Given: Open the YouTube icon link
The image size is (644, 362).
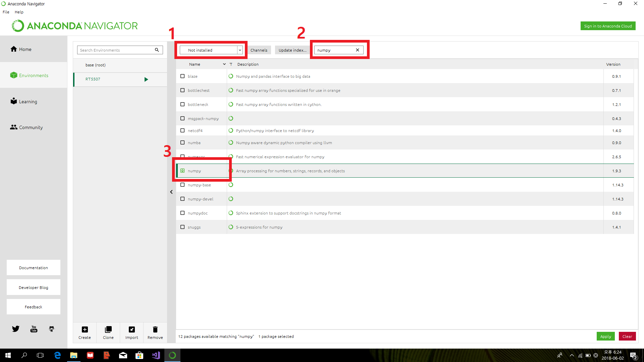Looking at the screenshot, I should tap(34, 329).
